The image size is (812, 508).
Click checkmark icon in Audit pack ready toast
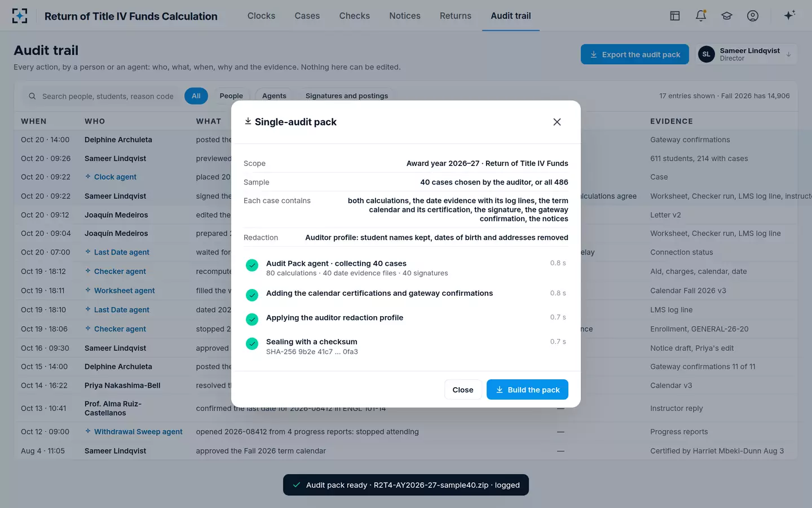click(297, 485)
